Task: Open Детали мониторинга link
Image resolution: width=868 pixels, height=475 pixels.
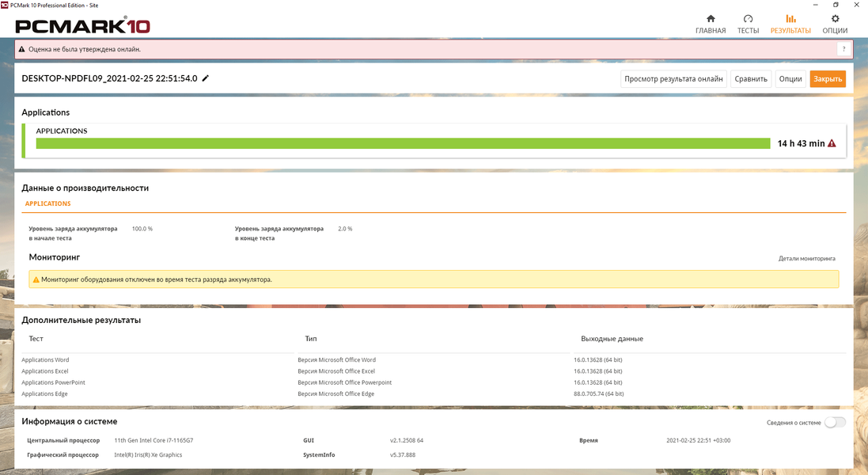Action: coord(806,259)
